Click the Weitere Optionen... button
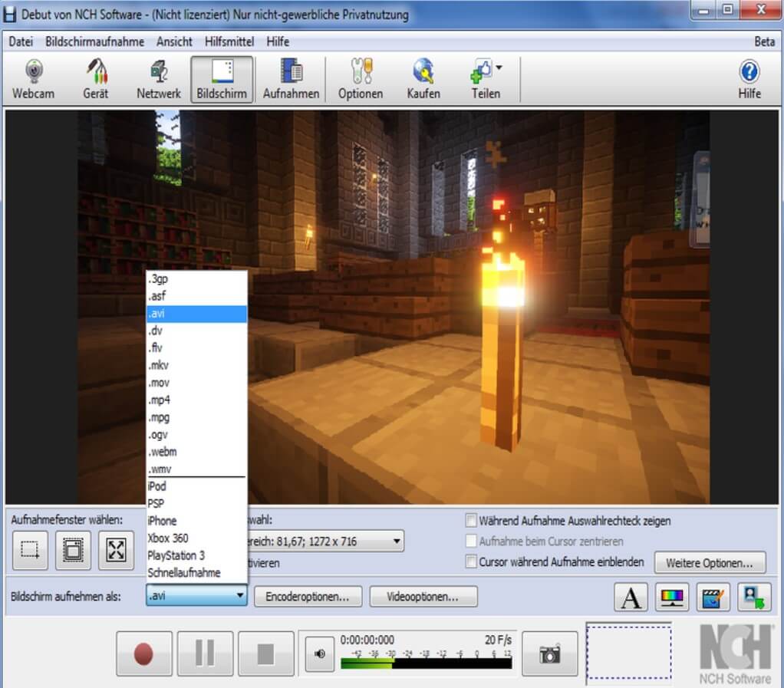Viewport: 784px width, 688px height. coord(710,563)
